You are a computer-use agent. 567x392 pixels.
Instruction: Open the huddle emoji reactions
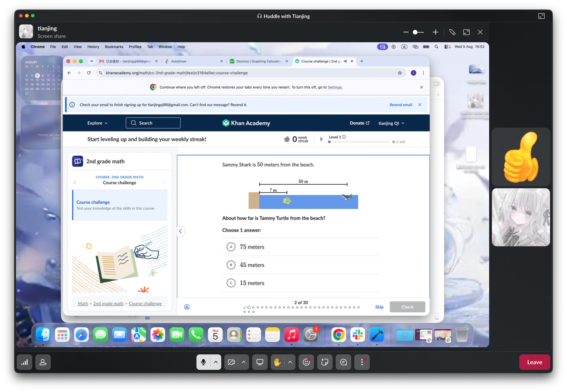(x=306, y=362)
